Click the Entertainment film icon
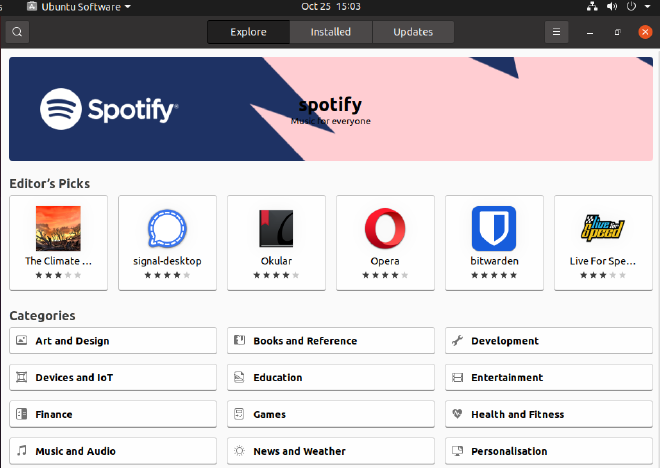Image resolution: width=660 pixels, height=468 pixels. [x=458, y=377]
